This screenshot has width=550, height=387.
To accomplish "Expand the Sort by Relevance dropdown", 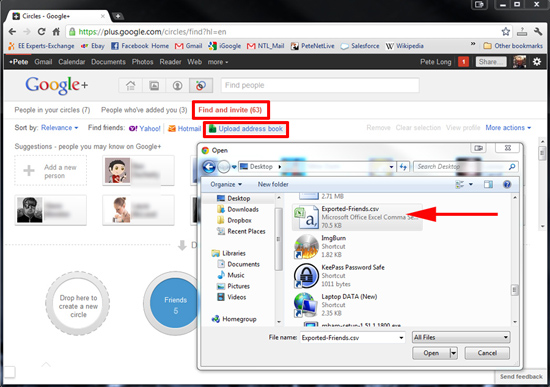I will click(59, 128).
